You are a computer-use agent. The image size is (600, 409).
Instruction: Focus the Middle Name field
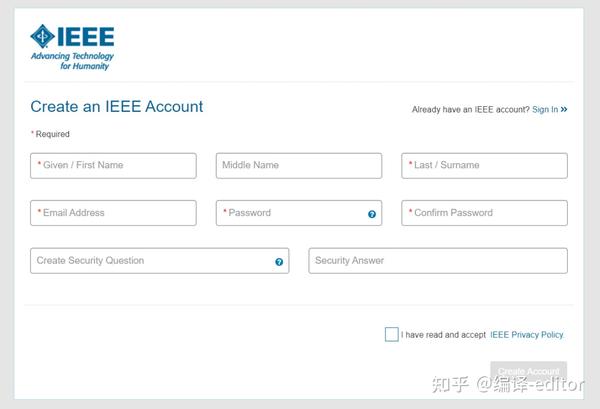(x=299, y=166)
